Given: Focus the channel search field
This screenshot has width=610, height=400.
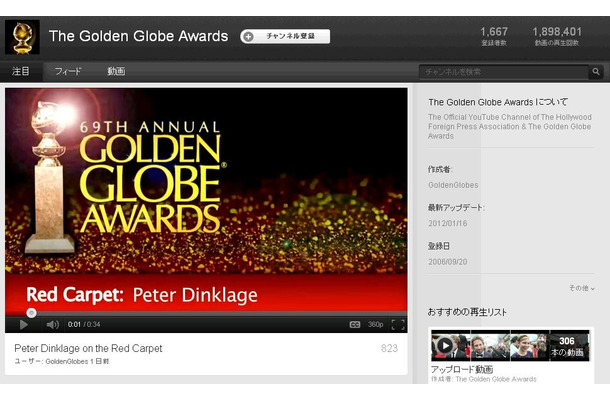Looking at the screenshot, I should click(503, 72).
